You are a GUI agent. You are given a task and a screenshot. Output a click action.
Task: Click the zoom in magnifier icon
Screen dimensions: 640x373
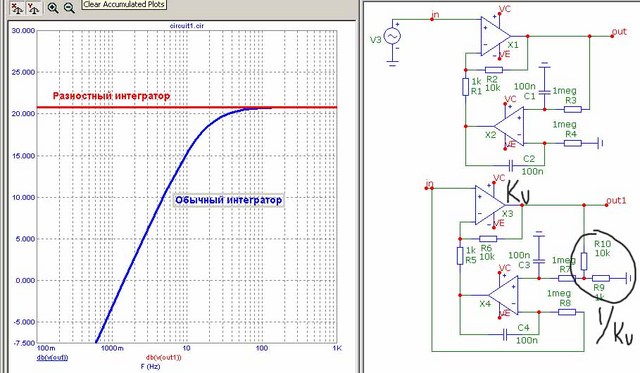[x=53, y=8]
